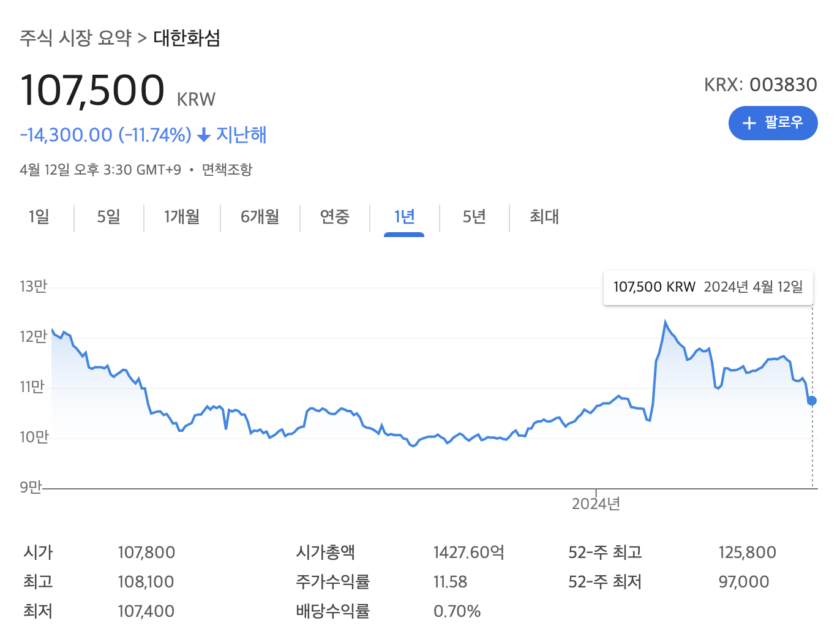Select the 1년 range tab
This screenshot has height=642, width=840.
[404, 217]
